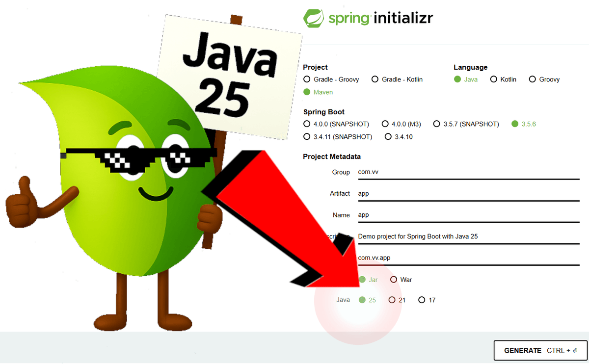The height and width of the screenshot is (364, 589).
Task: Select Java version 25
Action: click(367, 300)
